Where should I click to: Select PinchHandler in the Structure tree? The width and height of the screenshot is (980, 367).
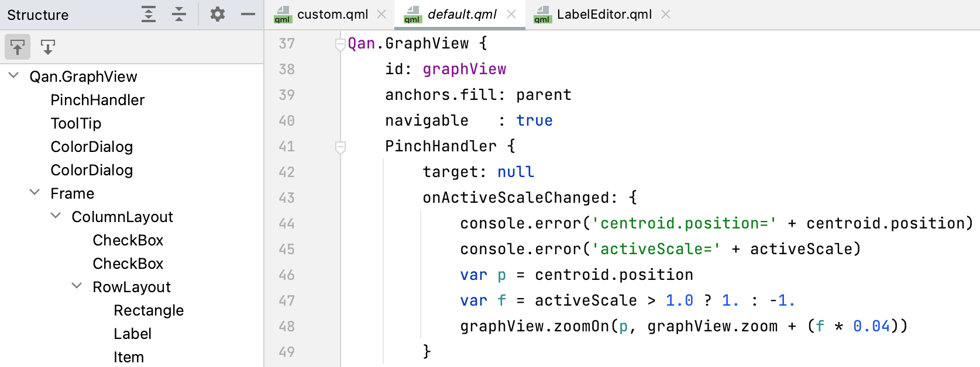click(x=97, y=100)
